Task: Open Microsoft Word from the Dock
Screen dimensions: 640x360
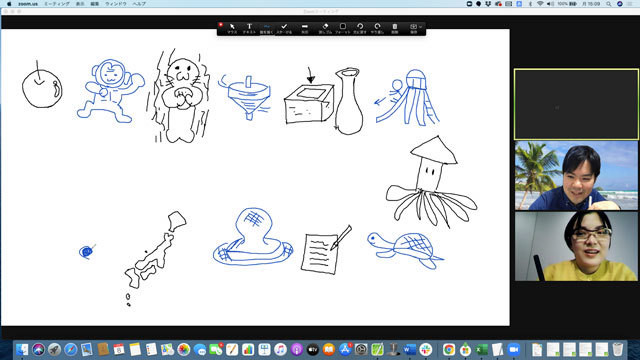Action: pyautogui.click(x=409, y=349)
